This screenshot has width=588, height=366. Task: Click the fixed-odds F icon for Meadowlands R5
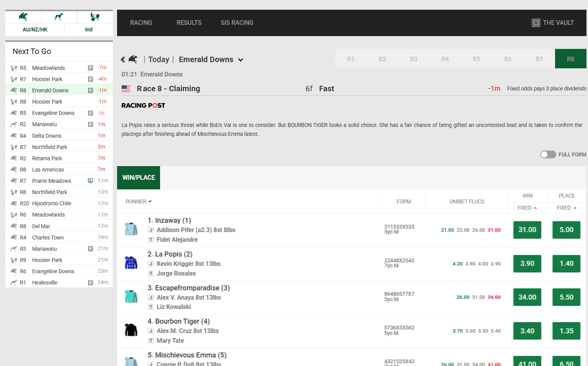tap(90, 68)
